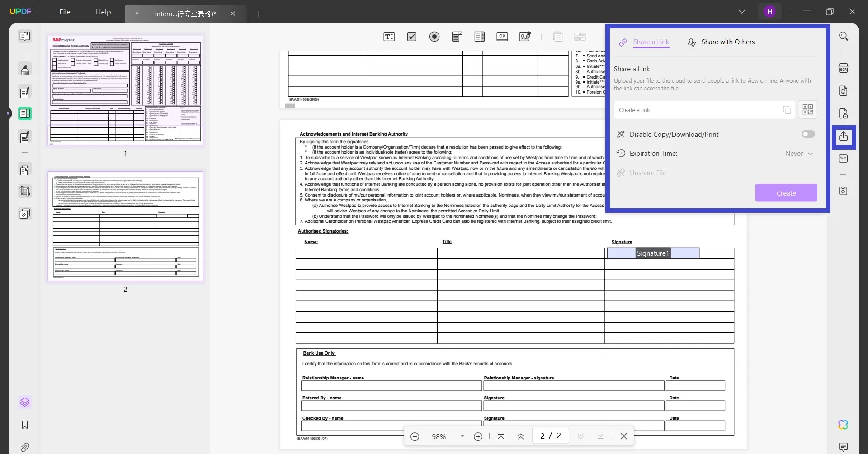Select the Comment highlighter tool in sidebar
The width and height of the screenshot is (868, 454).
click(x=25, y=70)
